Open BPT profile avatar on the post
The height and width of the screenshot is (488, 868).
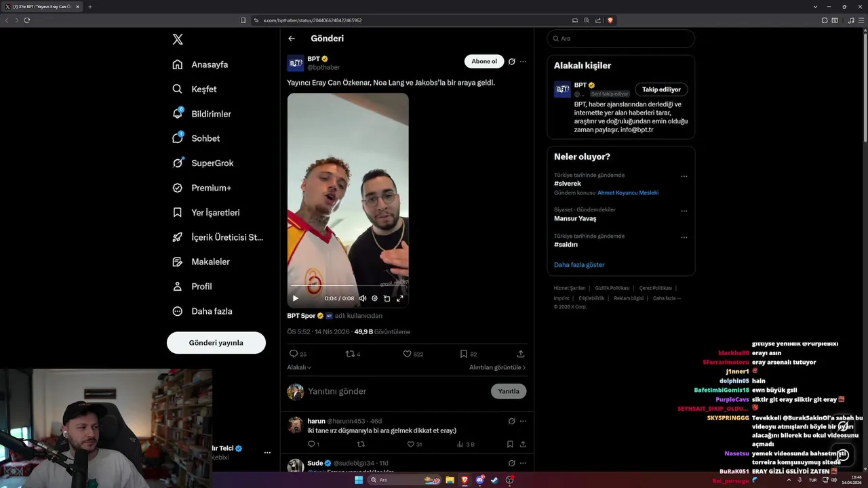[296, 63]
